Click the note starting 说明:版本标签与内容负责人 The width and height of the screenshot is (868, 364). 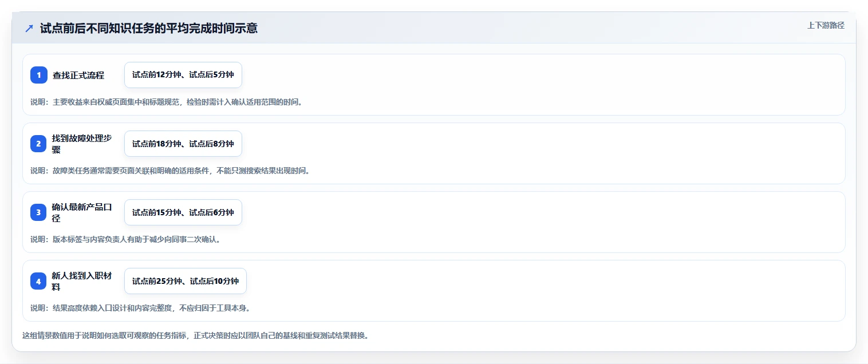point(125,239)
